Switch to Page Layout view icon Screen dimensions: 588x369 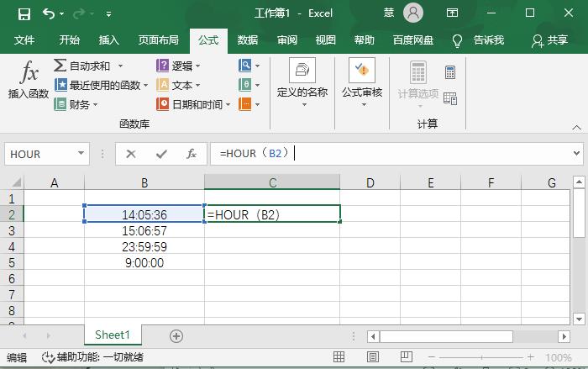click(x=373, y=356)
